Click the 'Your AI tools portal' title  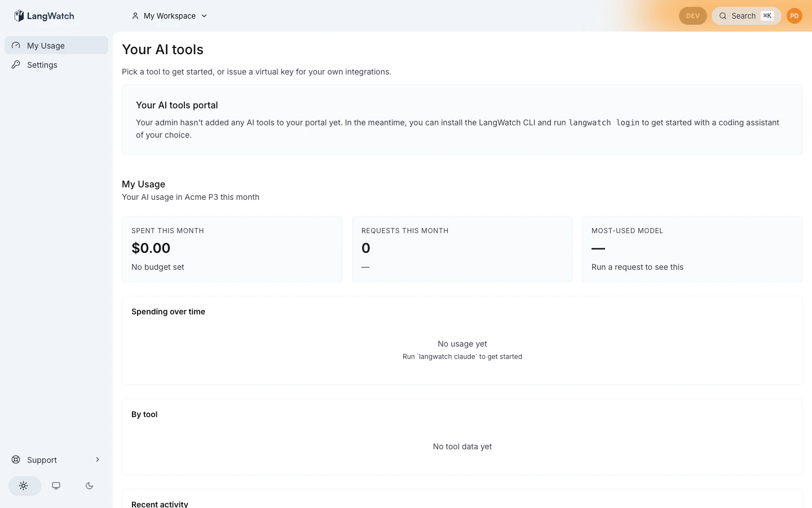[x=176, y=105]
